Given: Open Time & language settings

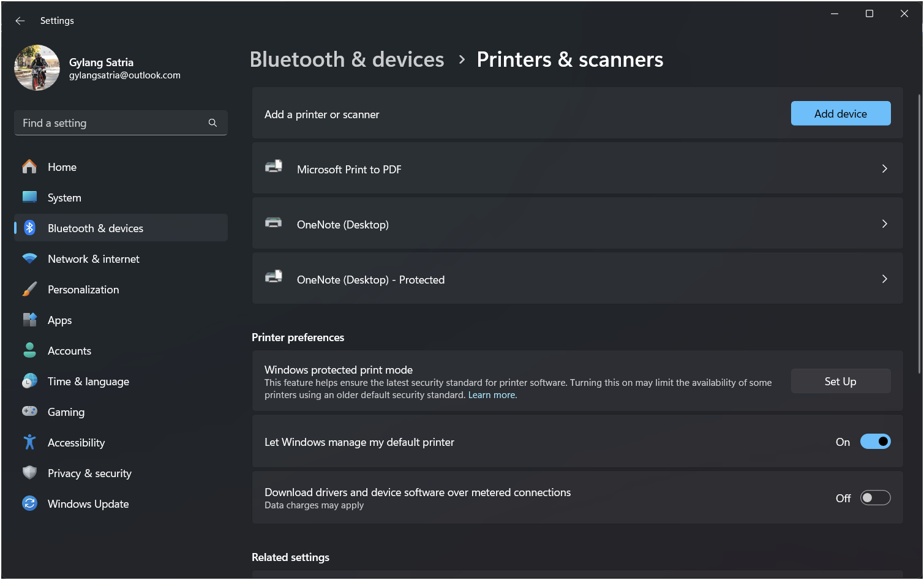Looking at the screenshot, I should coord(121,381).
